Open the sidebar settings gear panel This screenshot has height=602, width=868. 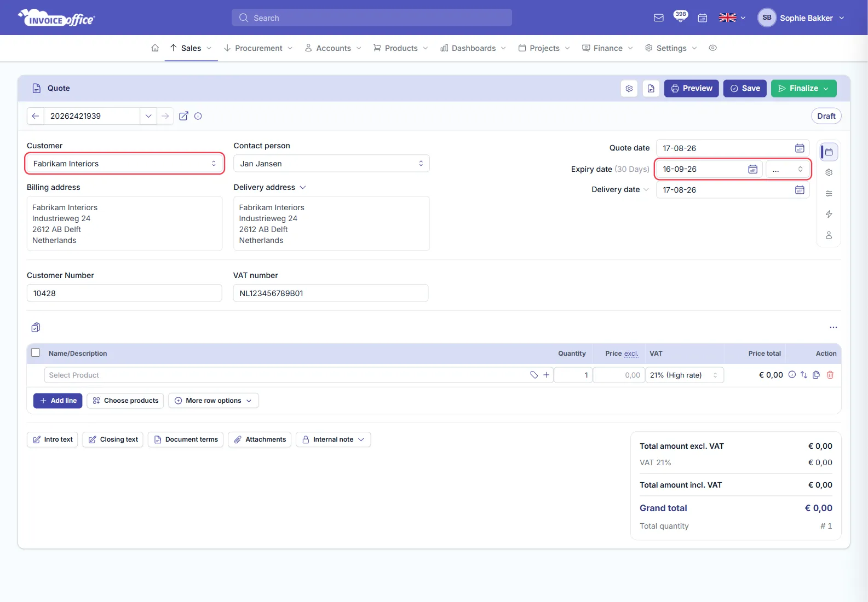click(x=829, y=173)
